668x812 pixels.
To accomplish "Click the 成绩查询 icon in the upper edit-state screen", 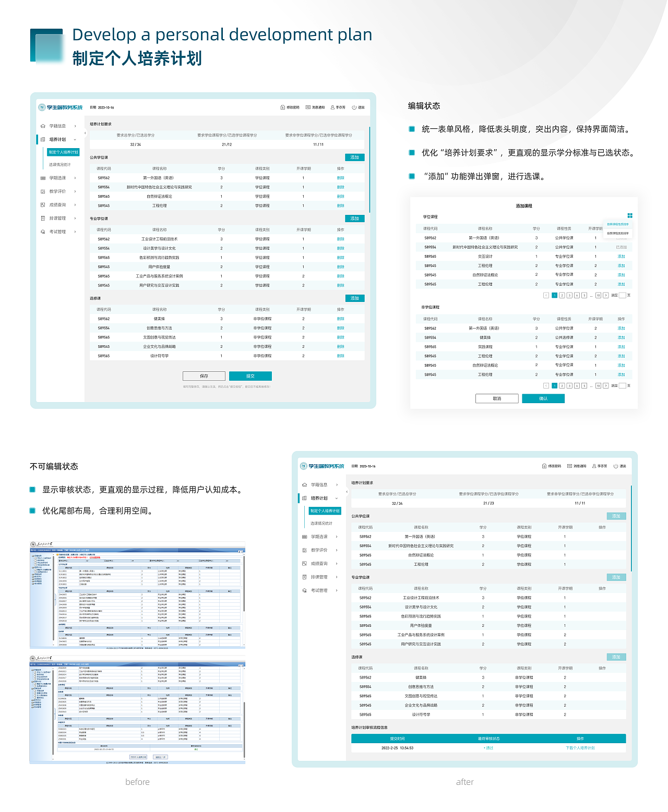I will (43, 205).
